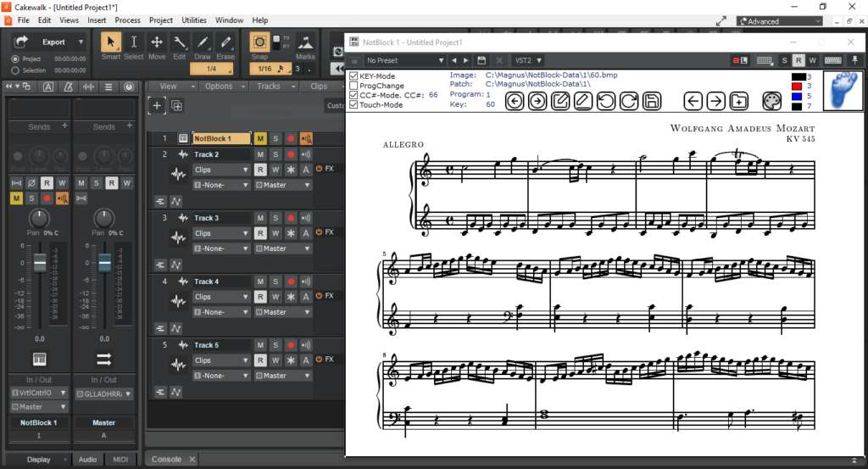The height and width of the screenshot is (469, 868).
Task: Toggle Track 4 FX power button
Action: point(319,296)
